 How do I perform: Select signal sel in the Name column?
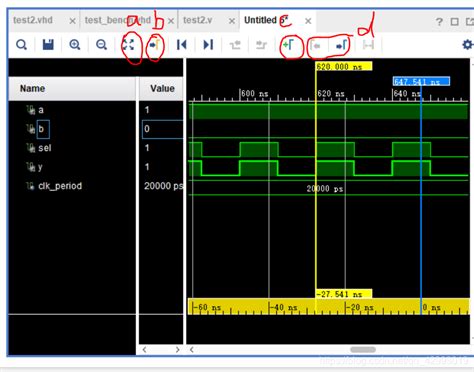click(x=45, y=148)
